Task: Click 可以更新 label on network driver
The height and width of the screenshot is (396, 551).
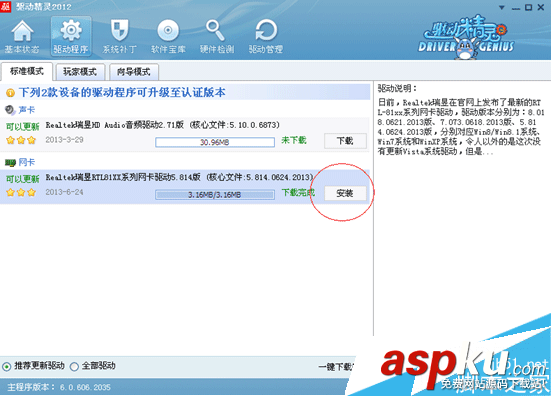Action: coord(22,179)
